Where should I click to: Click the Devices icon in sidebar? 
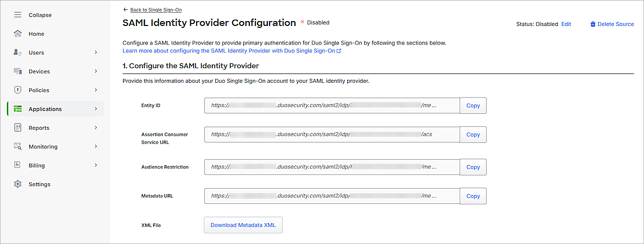pyautogui.click(x=18, y=72)
